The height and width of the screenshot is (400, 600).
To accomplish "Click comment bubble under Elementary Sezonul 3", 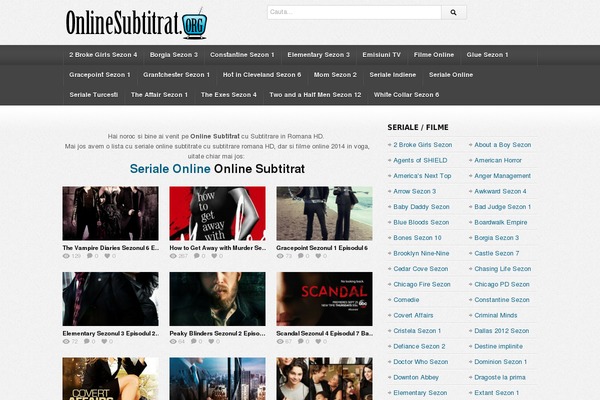I will [87, 341].
